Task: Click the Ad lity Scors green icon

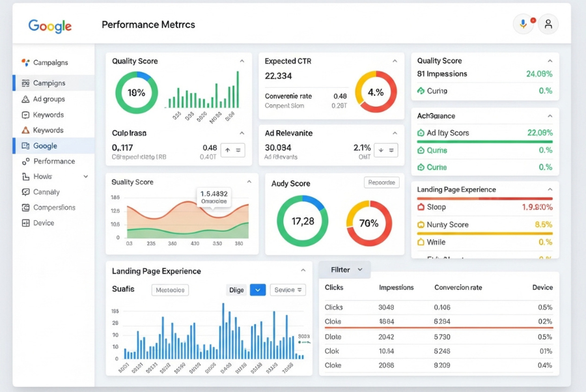Action: [x=421, y=133]
